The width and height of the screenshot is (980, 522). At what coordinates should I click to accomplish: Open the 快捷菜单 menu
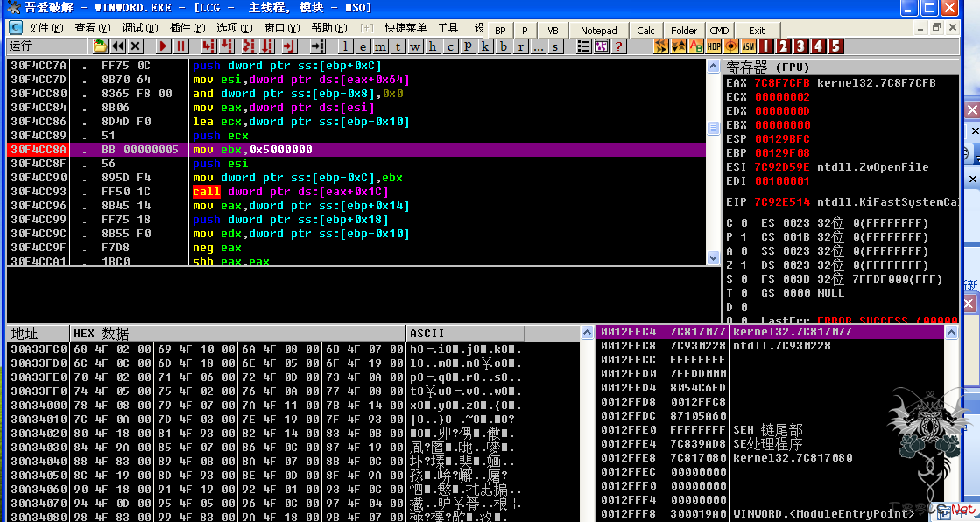(x=405, y=28)
